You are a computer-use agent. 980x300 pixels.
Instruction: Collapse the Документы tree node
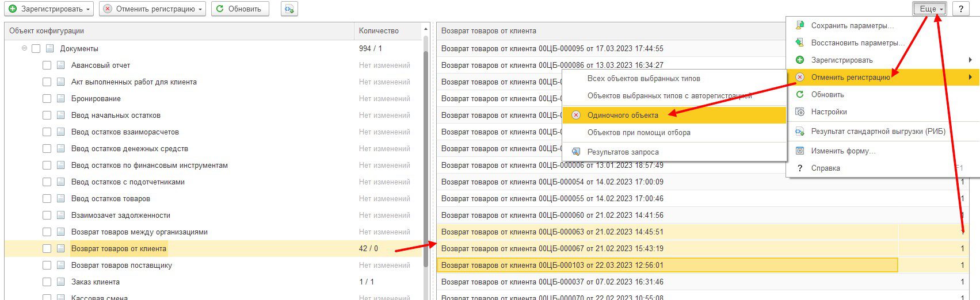click(x=24, y=49)
